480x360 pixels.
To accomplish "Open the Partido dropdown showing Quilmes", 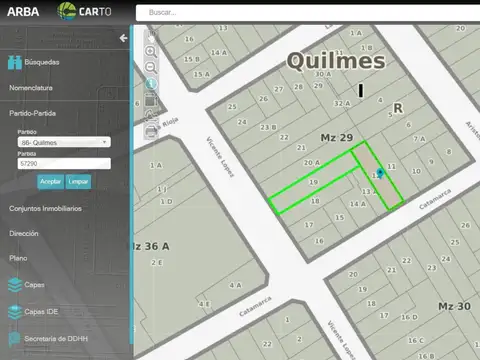I will tap(64, 142).
